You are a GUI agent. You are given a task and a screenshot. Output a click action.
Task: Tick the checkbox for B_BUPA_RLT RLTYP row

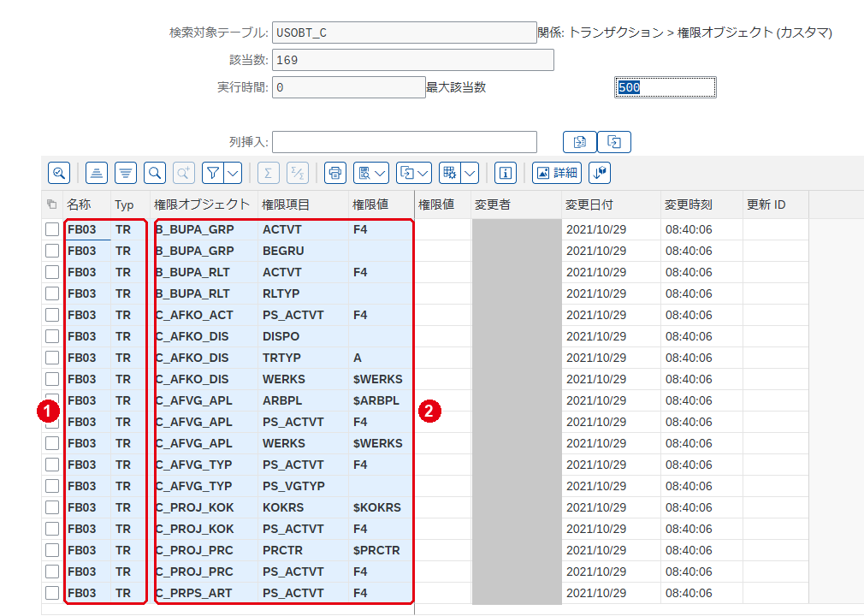click(x=52, y=293)
